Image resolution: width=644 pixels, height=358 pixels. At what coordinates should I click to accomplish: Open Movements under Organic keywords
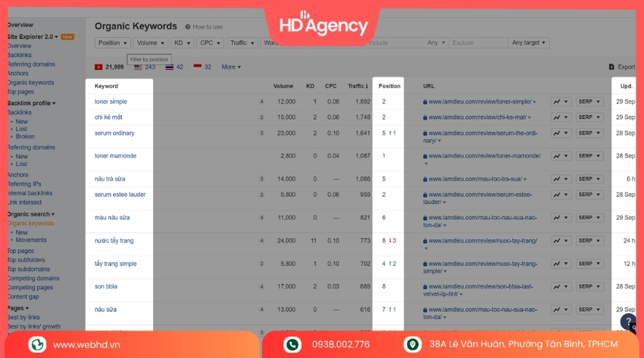point(31,240)
